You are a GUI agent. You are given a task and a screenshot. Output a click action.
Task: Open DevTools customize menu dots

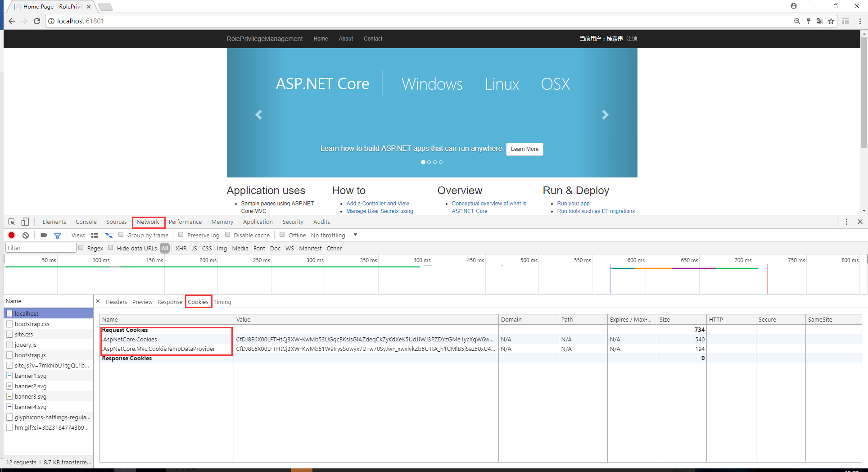tap(846, 222)
